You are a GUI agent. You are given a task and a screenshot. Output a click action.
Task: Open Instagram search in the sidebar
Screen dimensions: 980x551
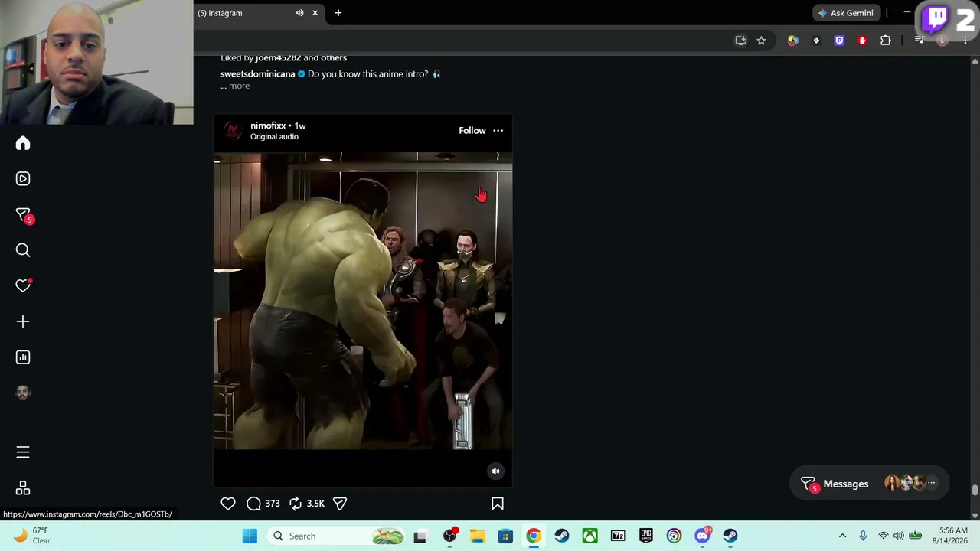point(23,250)
